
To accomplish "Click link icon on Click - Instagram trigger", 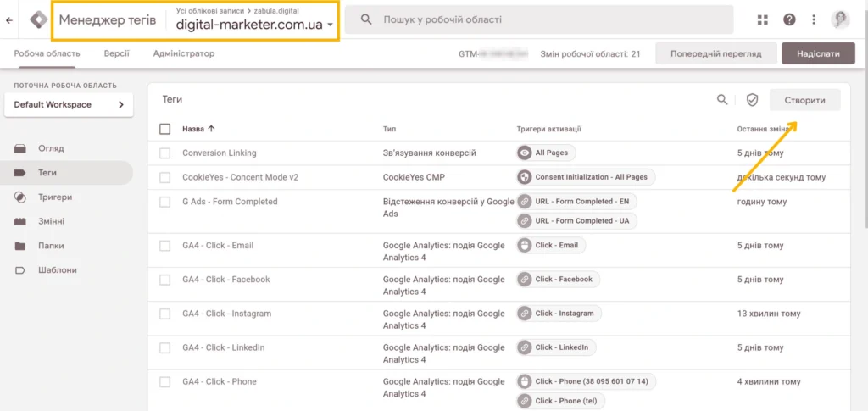I will (x=524, y=313).
